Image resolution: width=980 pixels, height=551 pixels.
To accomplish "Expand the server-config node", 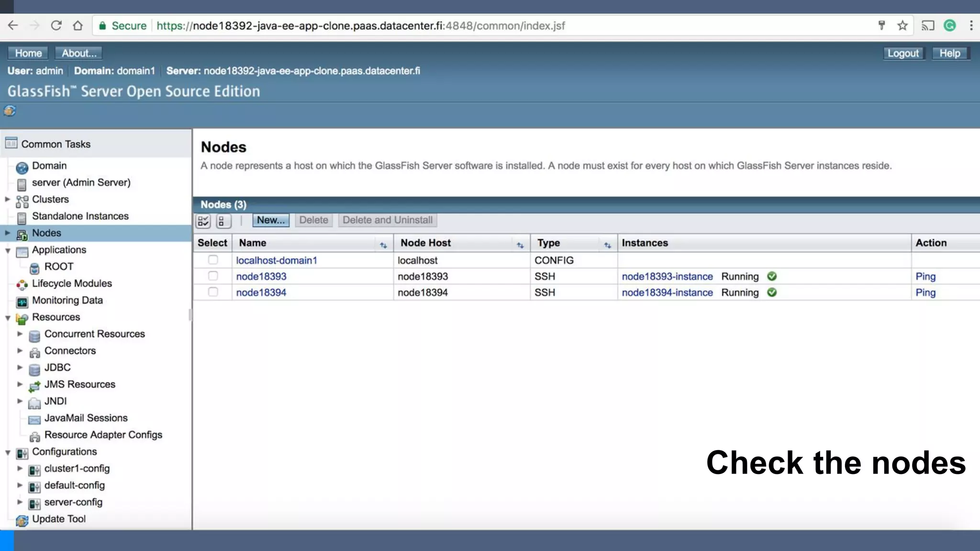I will coord(20,502).
